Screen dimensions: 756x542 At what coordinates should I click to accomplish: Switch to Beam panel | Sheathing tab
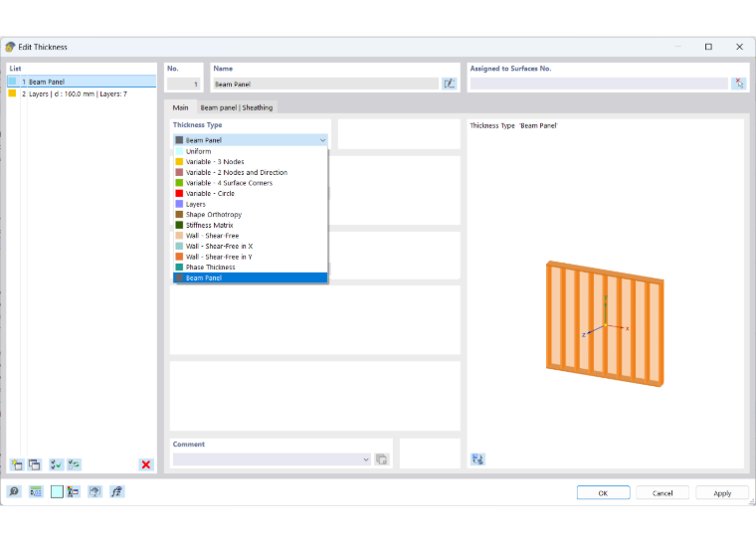[x=237, y=107]
